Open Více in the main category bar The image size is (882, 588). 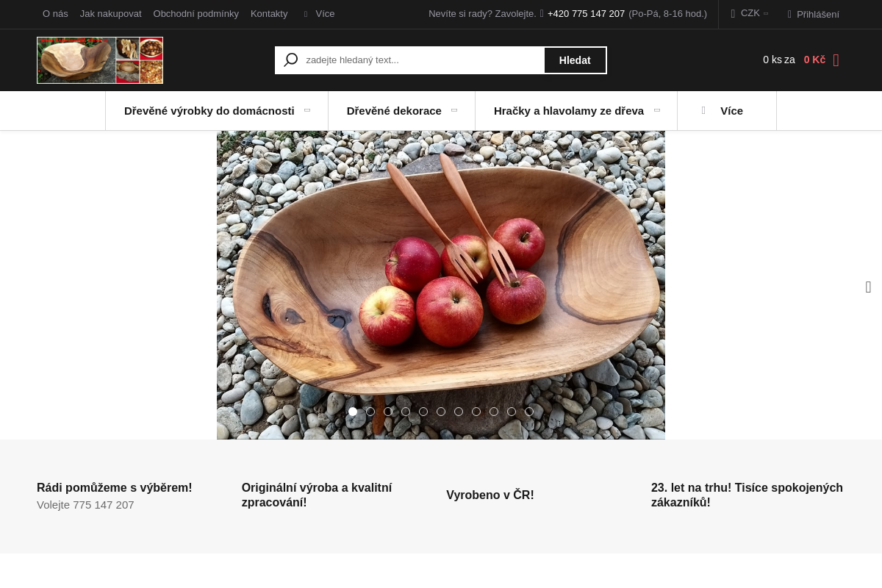[726, 111]
